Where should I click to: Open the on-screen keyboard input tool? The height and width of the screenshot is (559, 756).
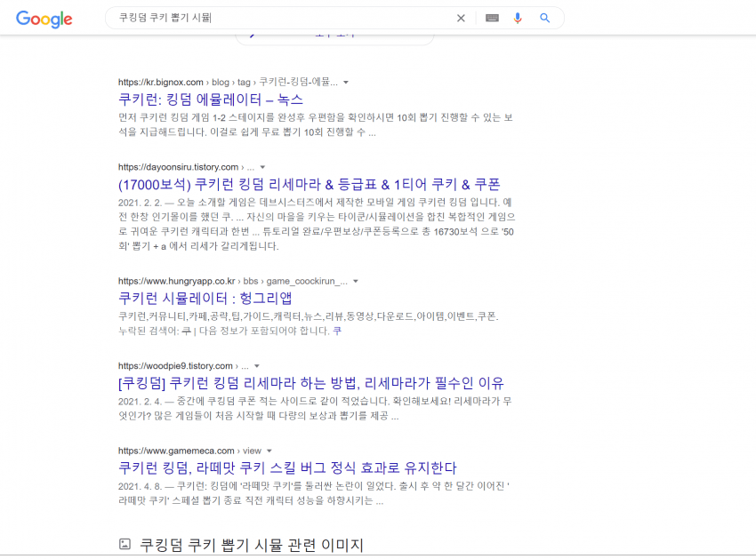[492, 19]
